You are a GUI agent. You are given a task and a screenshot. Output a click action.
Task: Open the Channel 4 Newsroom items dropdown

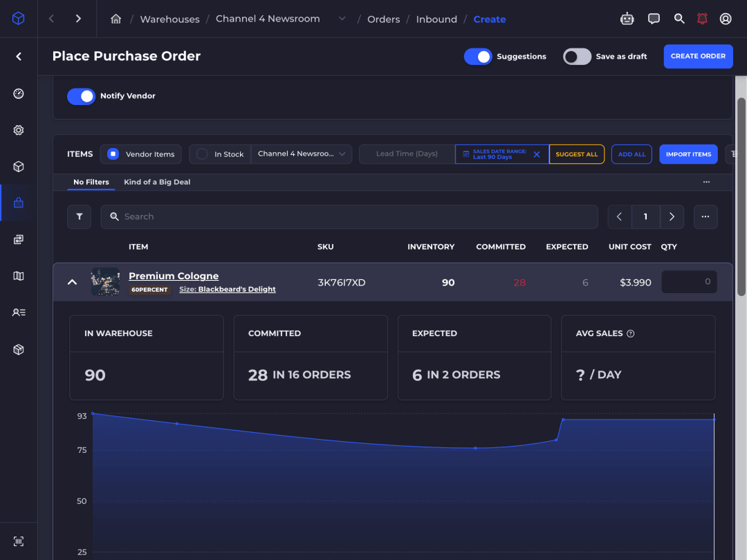tap(302, 153)
